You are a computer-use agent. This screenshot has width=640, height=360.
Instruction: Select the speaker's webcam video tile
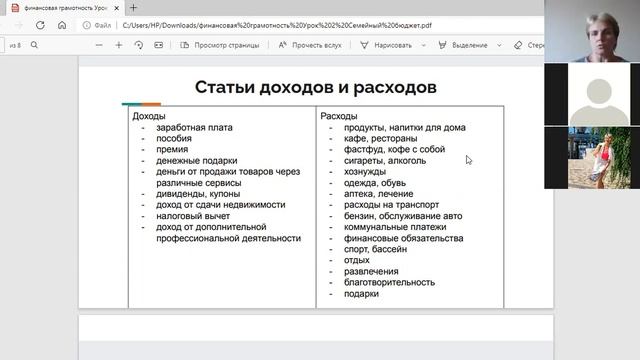click(592, 31)
